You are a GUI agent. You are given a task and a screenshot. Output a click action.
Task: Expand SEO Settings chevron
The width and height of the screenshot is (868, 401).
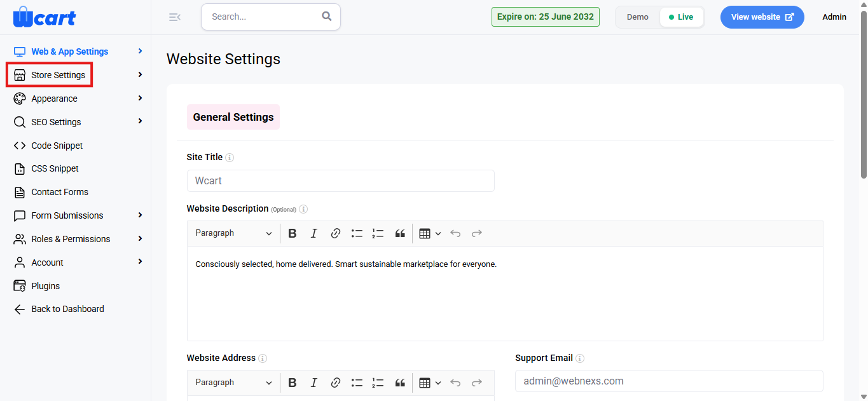pyautogui.click(x=141, y=121)
